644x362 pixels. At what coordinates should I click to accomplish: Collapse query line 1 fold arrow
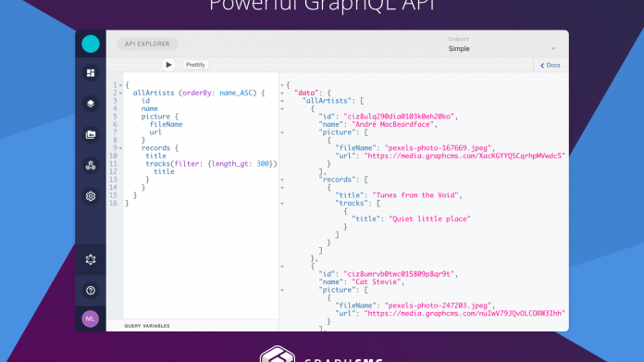coord(120,85)
